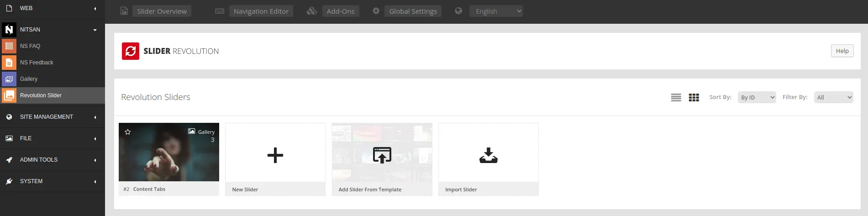Click the FILE module image icon
This screenshot has height=216, width=868.
coord(9,138)
